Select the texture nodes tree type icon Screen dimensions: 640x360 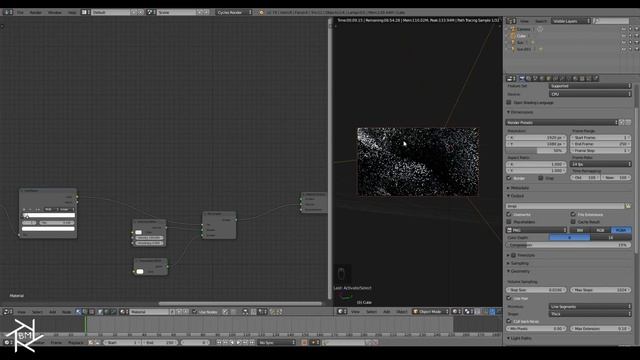tap(91, 312)
